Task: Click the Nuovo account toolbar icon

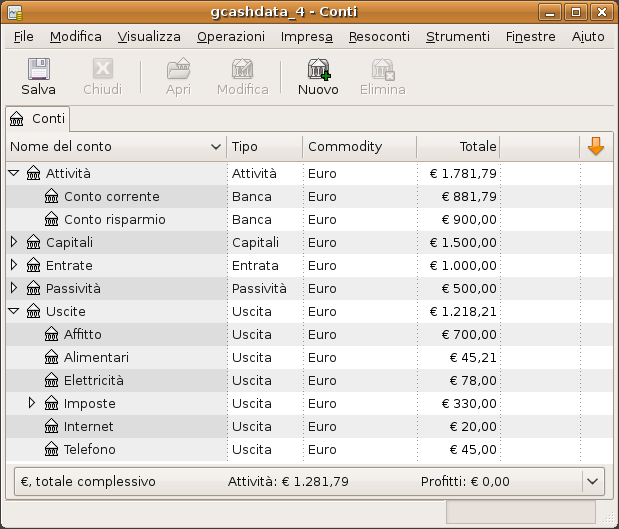Action: coord(318,69)
